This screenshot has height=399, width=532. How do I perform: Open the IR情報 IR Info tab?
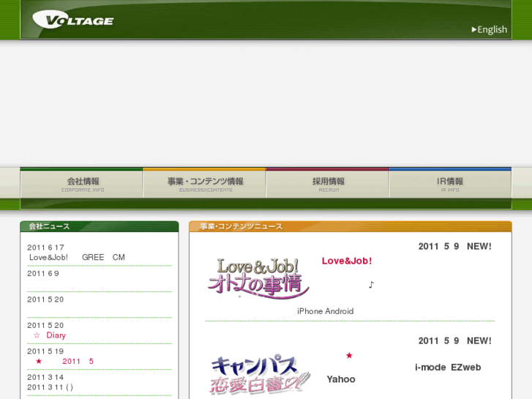tap(450, 184)
